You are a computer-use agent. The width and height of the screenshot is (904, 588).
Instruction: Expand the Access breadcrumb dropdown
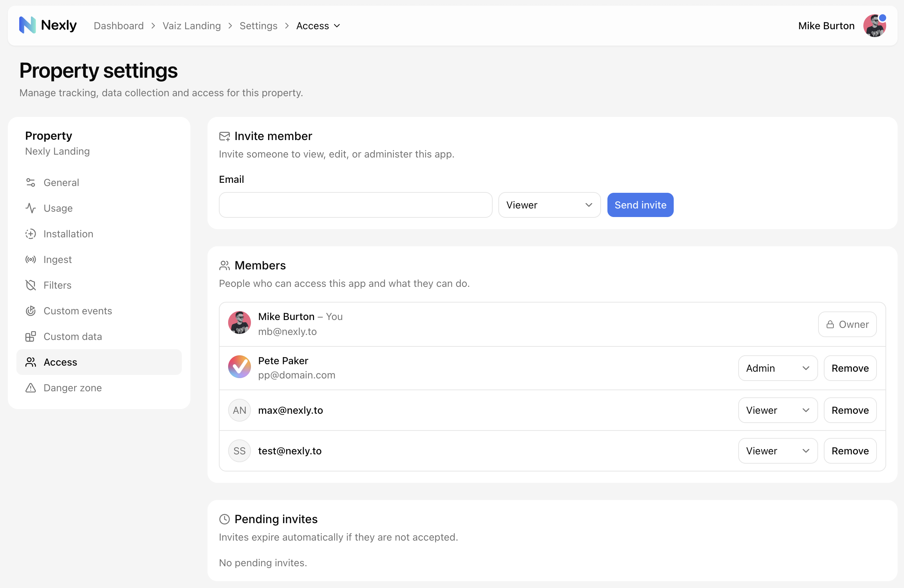tap(318, 26)
